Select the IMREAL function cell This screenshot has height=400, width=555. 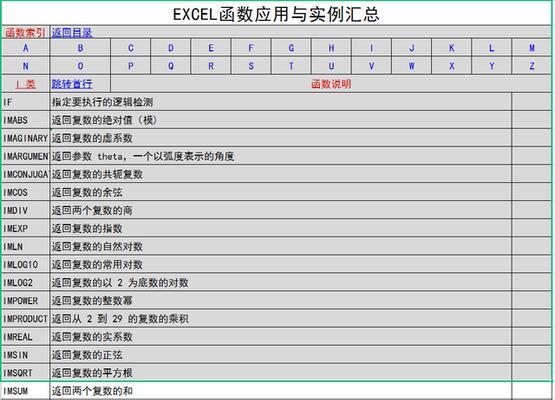(x=26, y=337)
